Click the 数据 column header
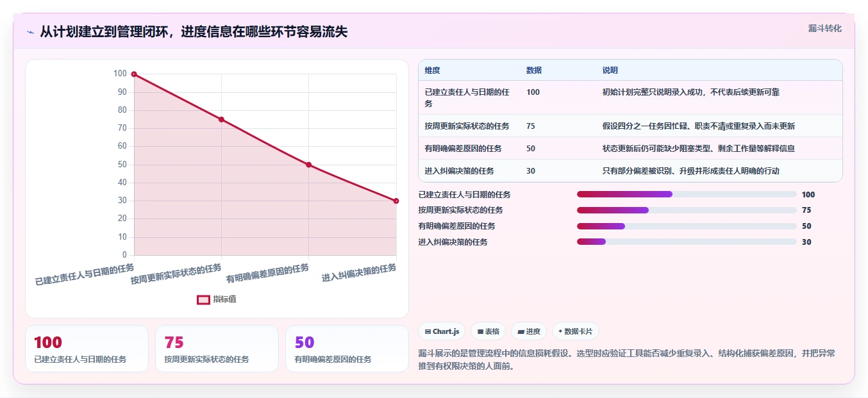The width and height of the screenshot is (868, 398). click(534, 70)
